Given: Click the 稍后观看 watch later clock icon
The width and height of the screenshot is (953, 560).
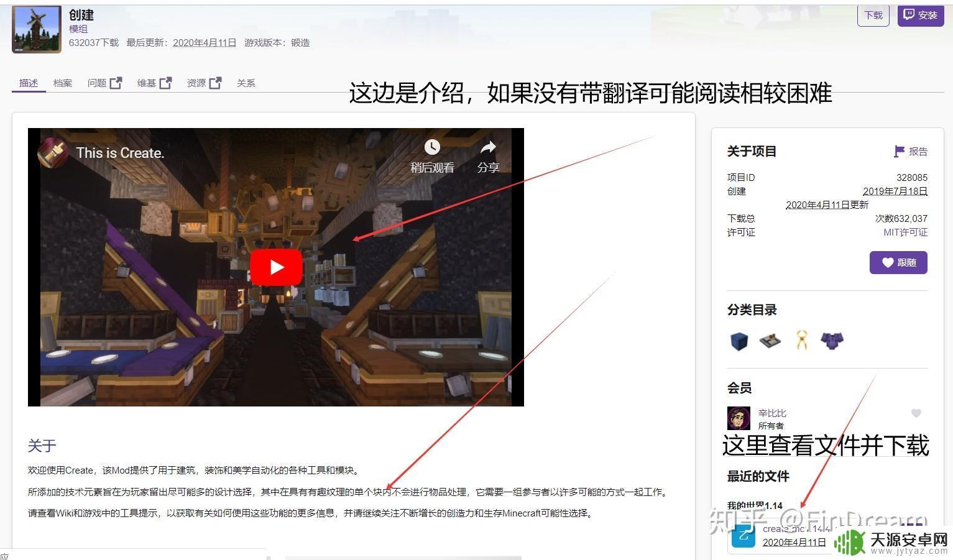Looking at the screenshot, I should pos(432,147).
